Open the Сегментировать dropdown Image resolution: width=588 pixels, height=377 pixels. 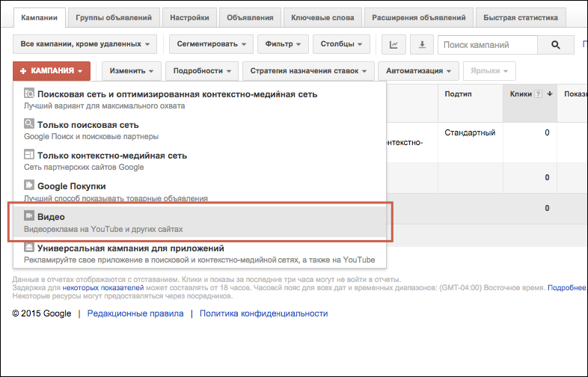click(x=211, y=44)
